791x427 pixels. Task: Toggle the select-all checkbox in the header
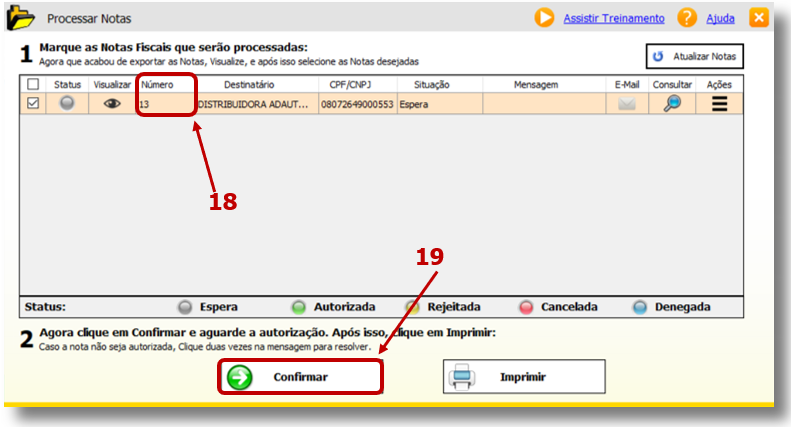[x=33, y=85]
